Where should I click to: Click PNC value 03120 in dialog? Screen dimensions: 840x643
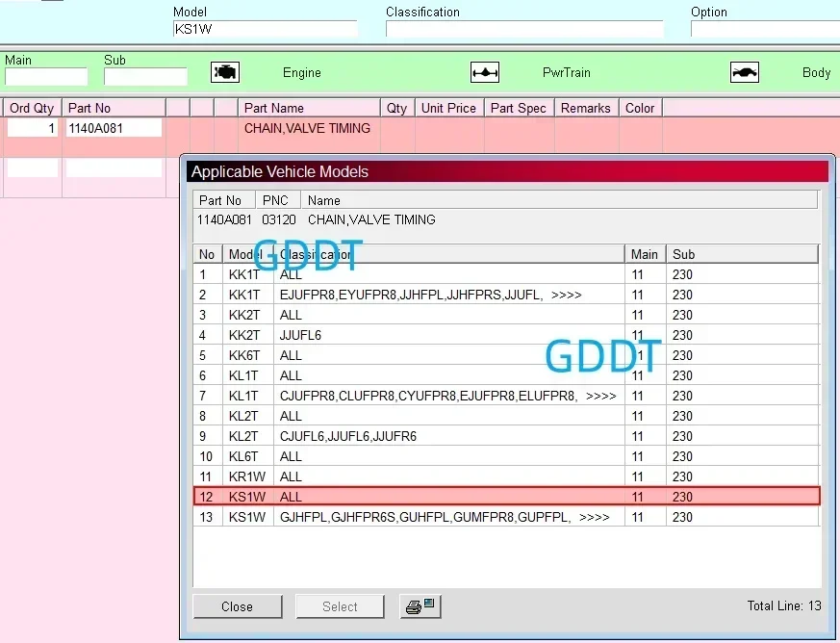pos(279,219)
